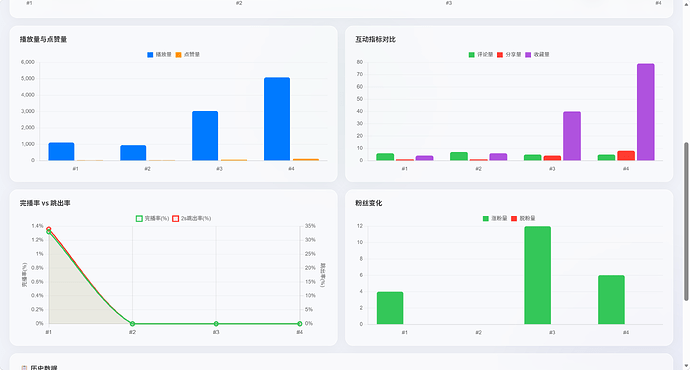690x370 pixels.
Task: Toggle the 脱粉量 legend item
Action: (x=523, y=218)
